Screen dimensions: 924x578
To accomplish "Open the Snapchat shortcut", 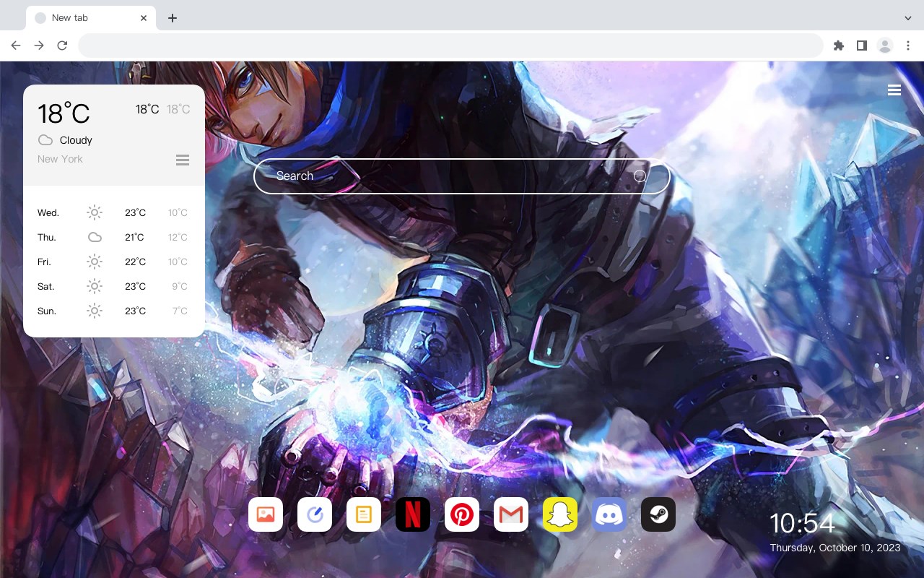I will (560, 514).
